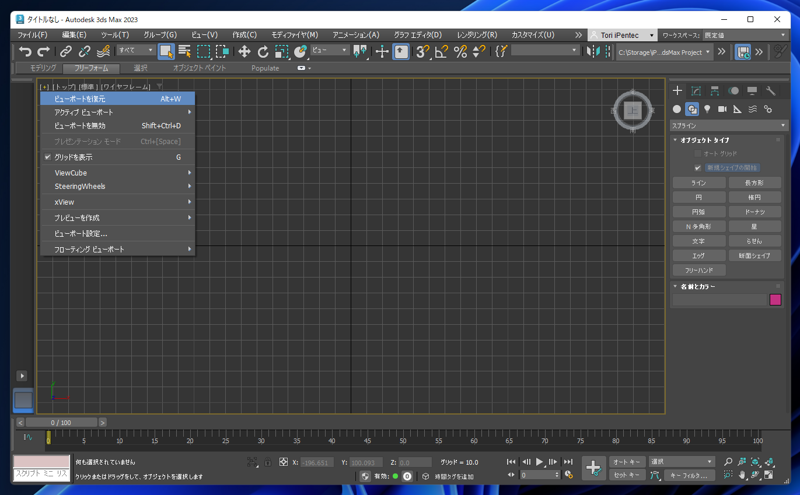This screenshot has height=495, width=800.
Task: Click the Undo arrow icon
Action: click(x=24, y=52)
